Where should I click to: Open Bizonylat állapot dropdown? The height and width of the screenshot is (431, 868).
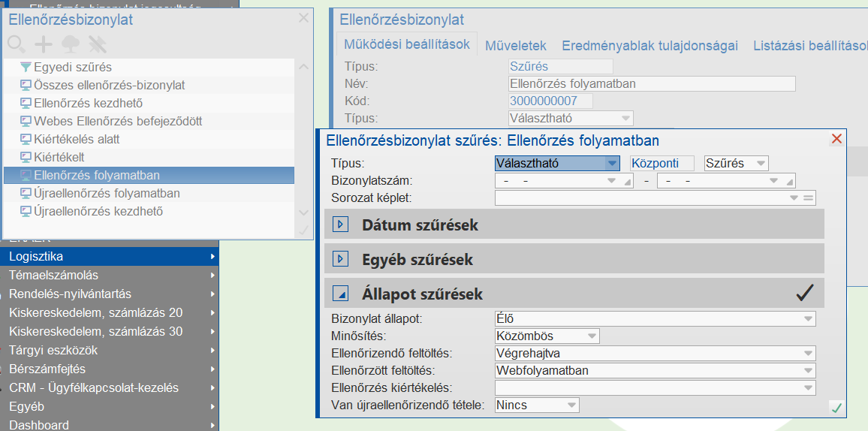click(x=809, y=318)
